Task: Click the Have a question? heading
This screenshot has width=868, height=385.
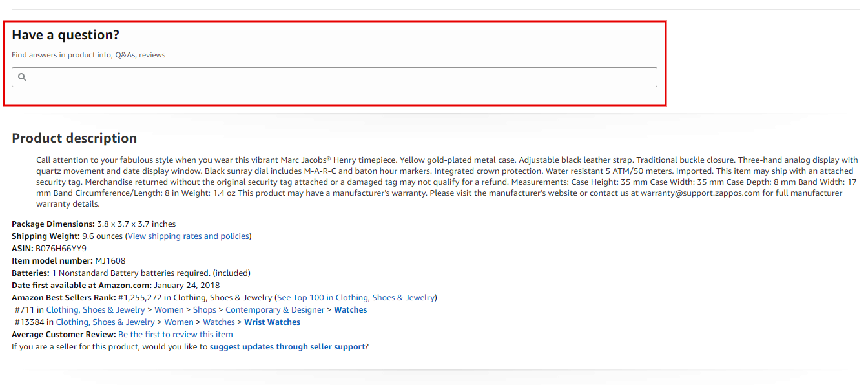Action: coord(66,35)
